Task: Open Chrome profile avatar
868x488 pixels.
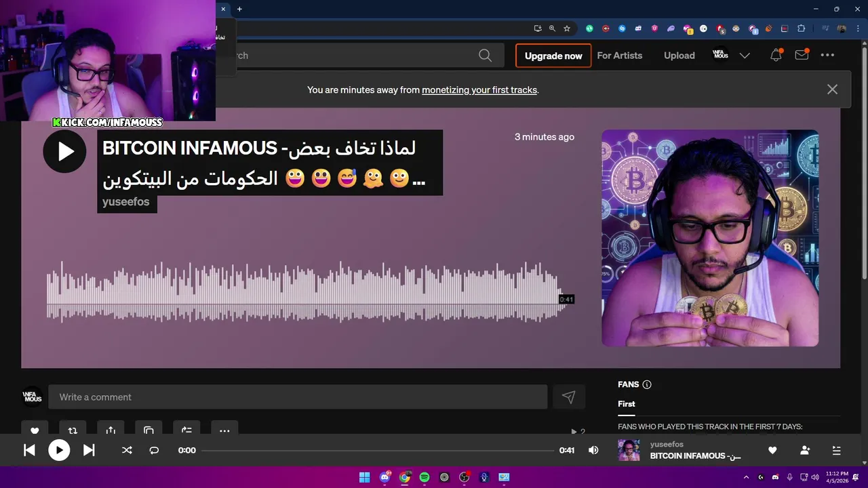Action: (x=842, y=28)
